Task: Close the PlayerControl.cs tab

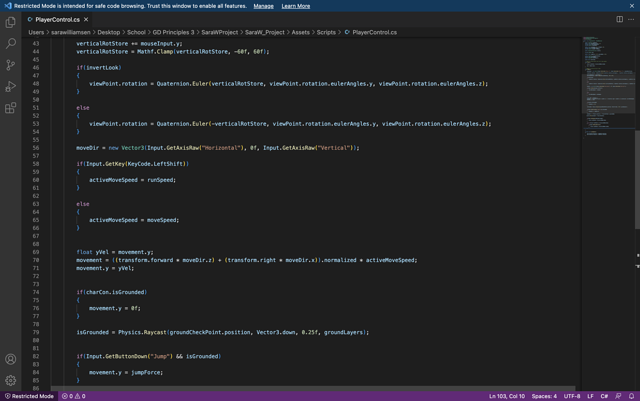Action: (x=86, y=19)
